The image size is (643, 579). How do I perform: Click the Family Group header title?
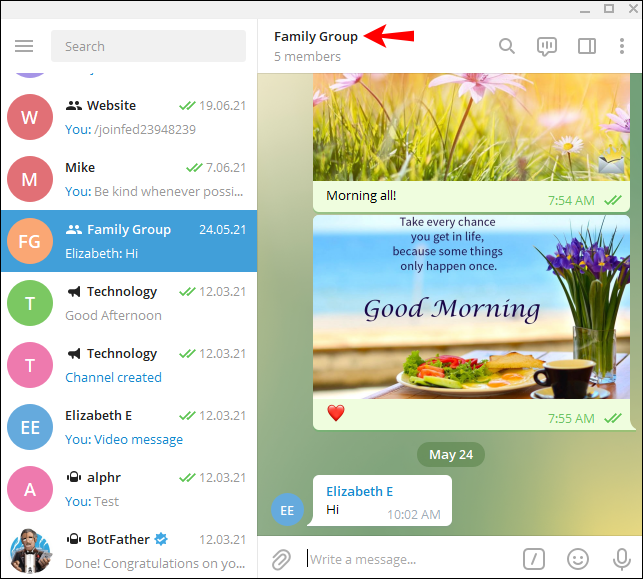(x=316, y=37)
